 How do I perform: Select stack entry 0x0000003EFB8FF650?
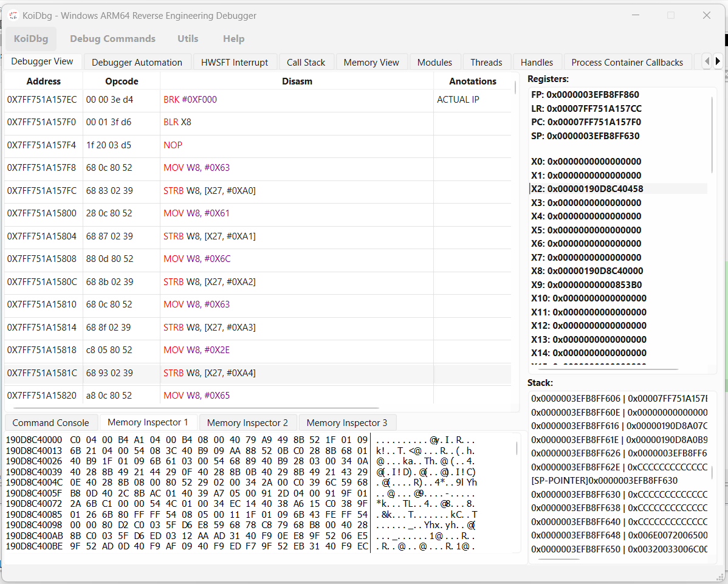tap(619, 549)
